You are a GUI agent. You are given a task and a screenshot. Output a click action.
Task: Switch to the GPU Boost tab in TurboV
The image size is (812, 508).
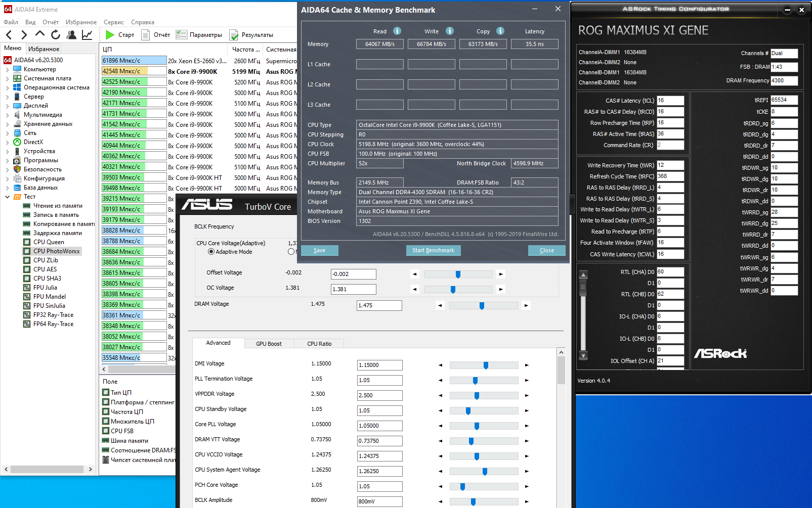[269, 344]
